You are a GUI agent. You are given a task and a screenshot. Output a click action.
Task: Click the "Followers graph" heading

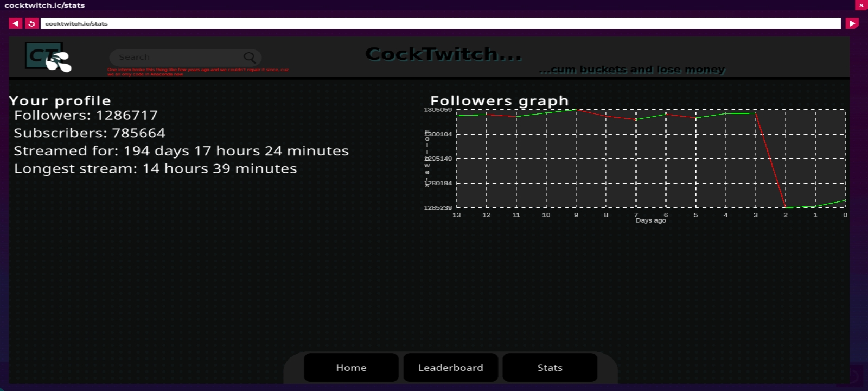tap(500, 100)
